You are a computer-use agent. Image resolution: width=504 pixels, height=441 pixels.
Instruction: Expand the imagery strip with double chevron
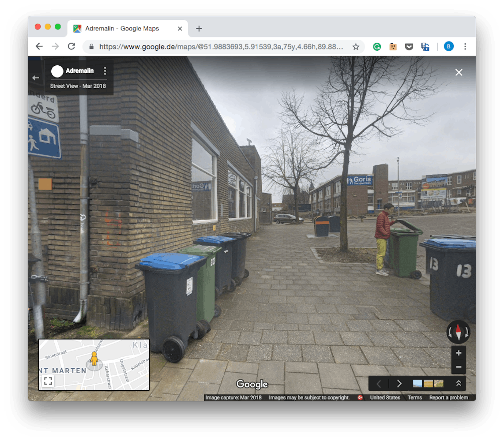[x=459, y=383]
